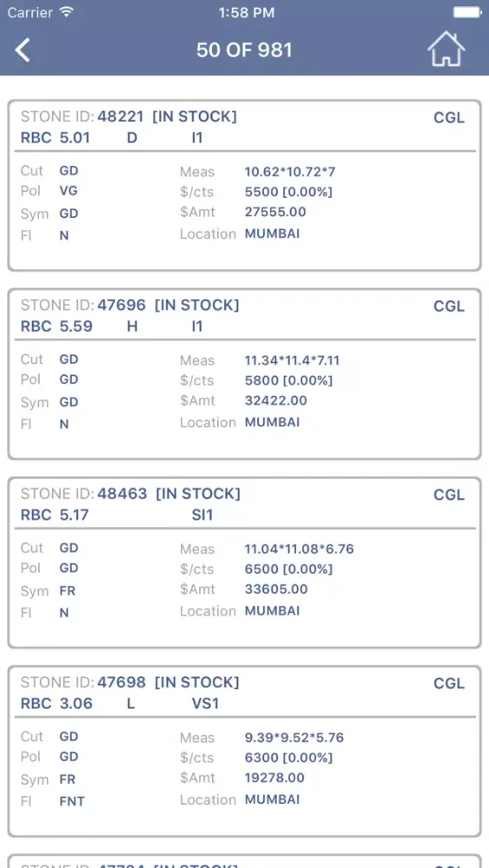Tap CGL label on stone 48463

click(449, 495)
